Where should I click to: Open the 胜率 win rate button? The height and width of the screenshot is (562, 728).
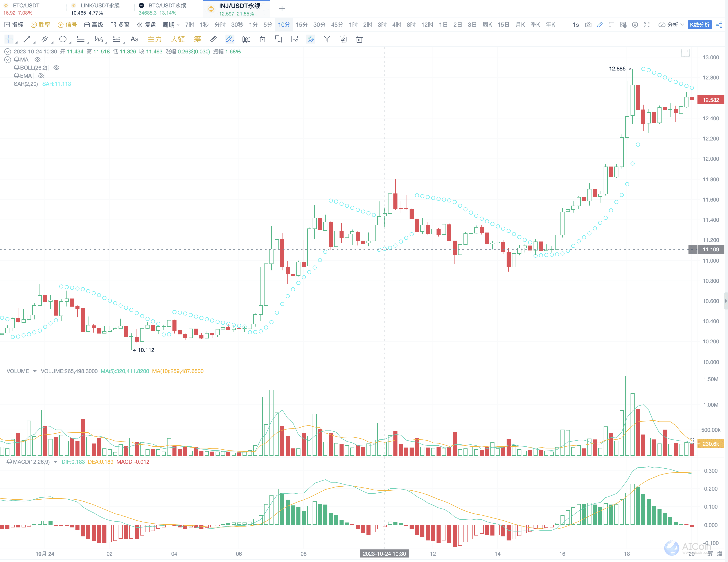(x=40, y=25)
